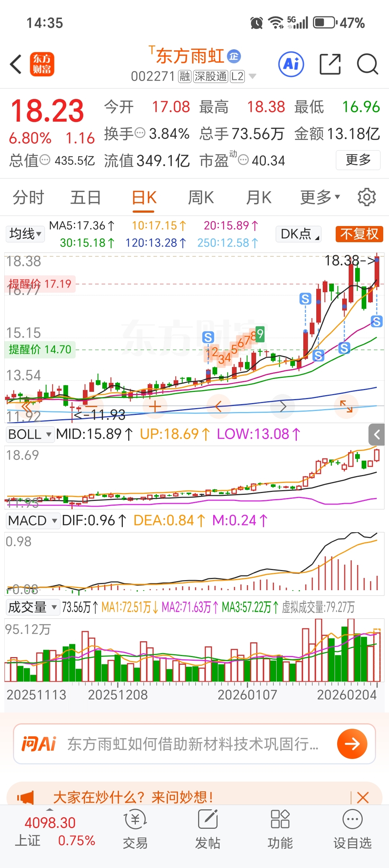Jump chart back with double arrow
This screenshot has width=389, height=868.
pyautogui.click(x=27, y=407)
